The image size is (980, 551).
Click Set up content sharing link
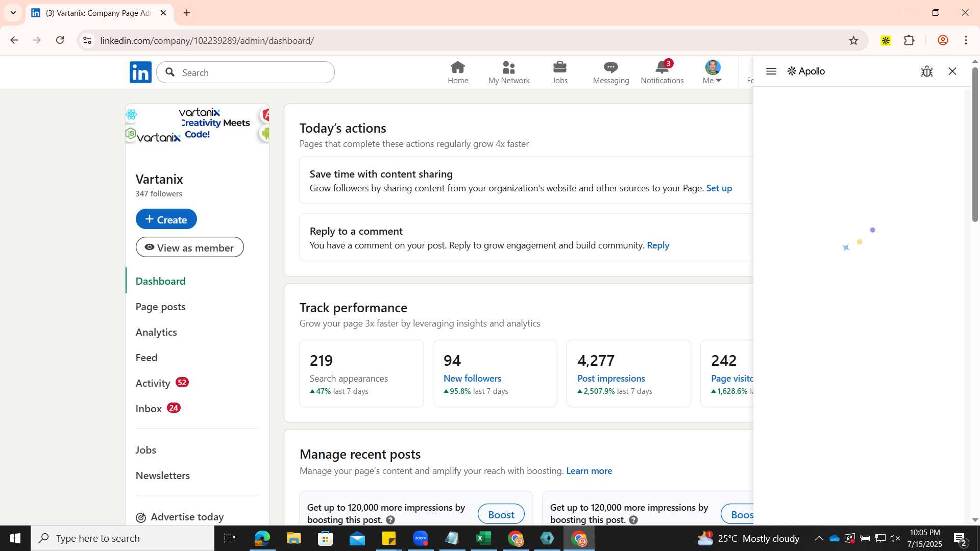coord(719,188)
